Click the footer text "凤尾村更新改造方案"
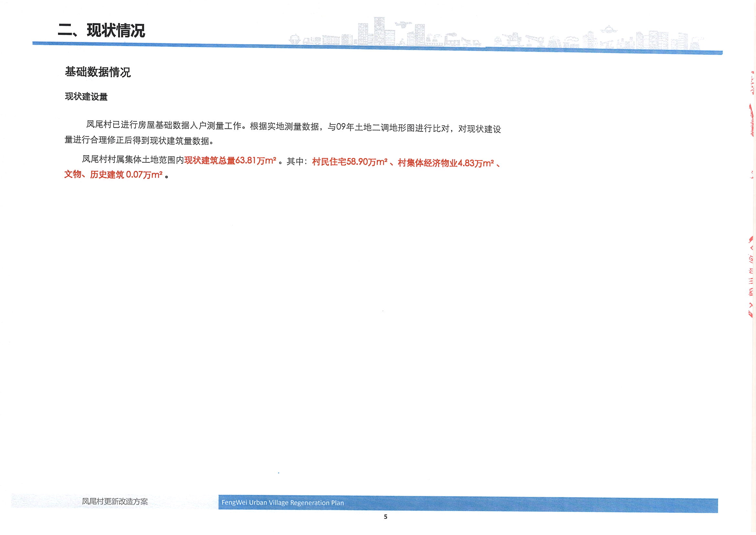 click(x=115, y=501)
